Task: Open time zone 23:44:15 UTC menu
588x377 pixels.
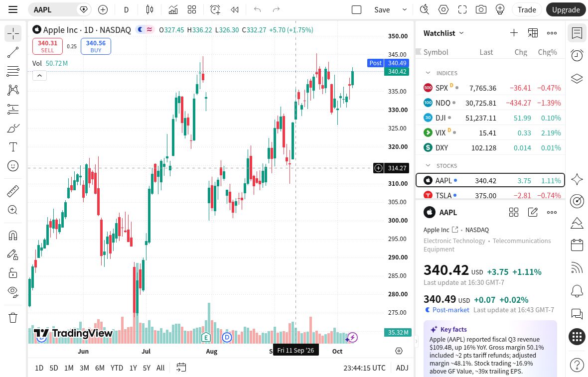Action: pos(364,368)
